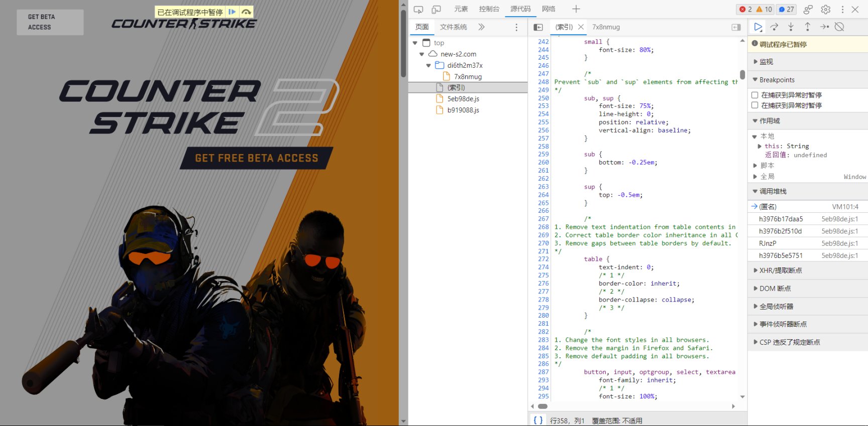Open the navigator pane more options
The height and width of the screenshot is (426, 868).
[x=516, y=27]
